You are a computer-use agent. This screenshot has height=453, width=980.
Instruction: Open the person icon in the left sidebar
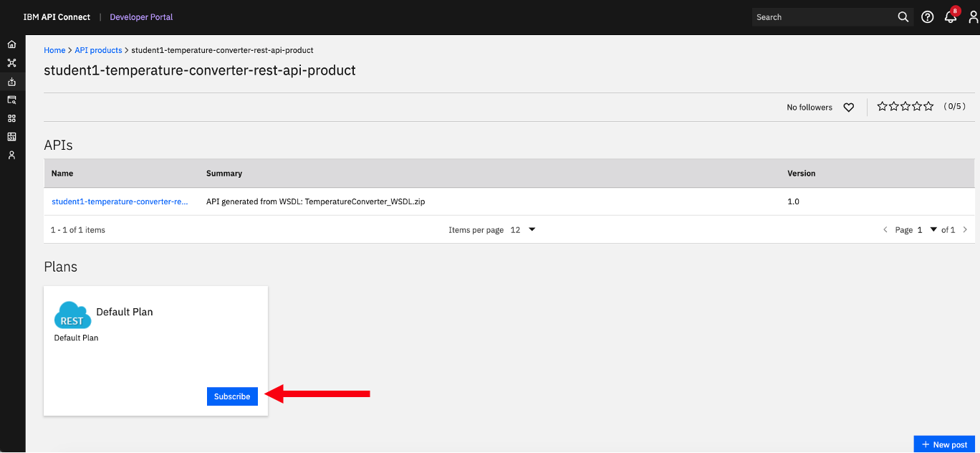point(11,155)
